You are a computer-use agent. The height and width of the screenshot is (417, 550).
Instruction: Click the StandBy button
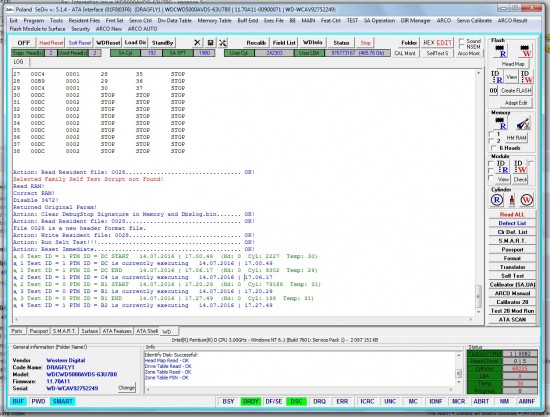[162, 43]
